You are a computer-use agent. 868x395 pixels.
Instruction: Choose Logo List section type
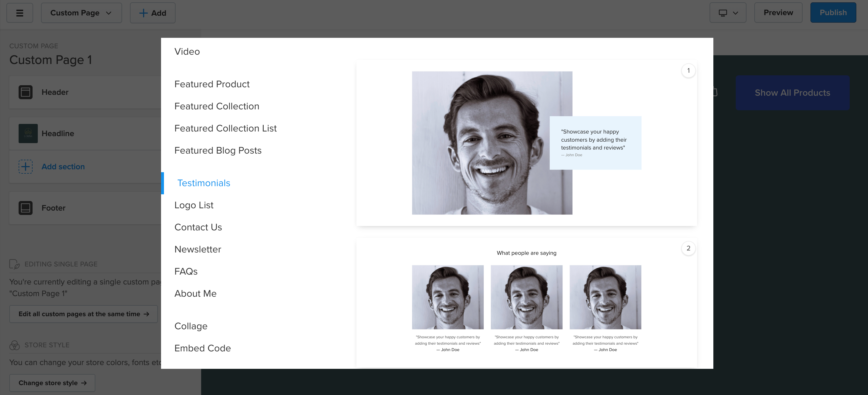tap(194, 205)
